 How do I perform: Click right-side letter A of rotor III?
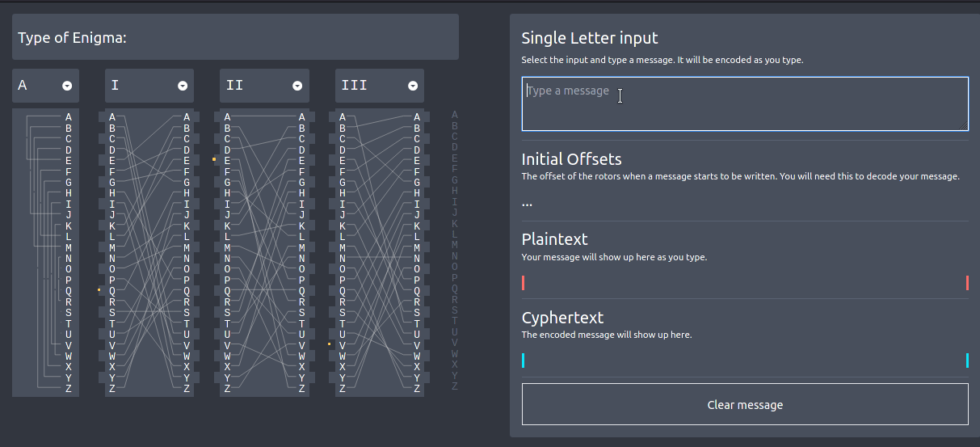pyautogui.click(x=417, y=117)
